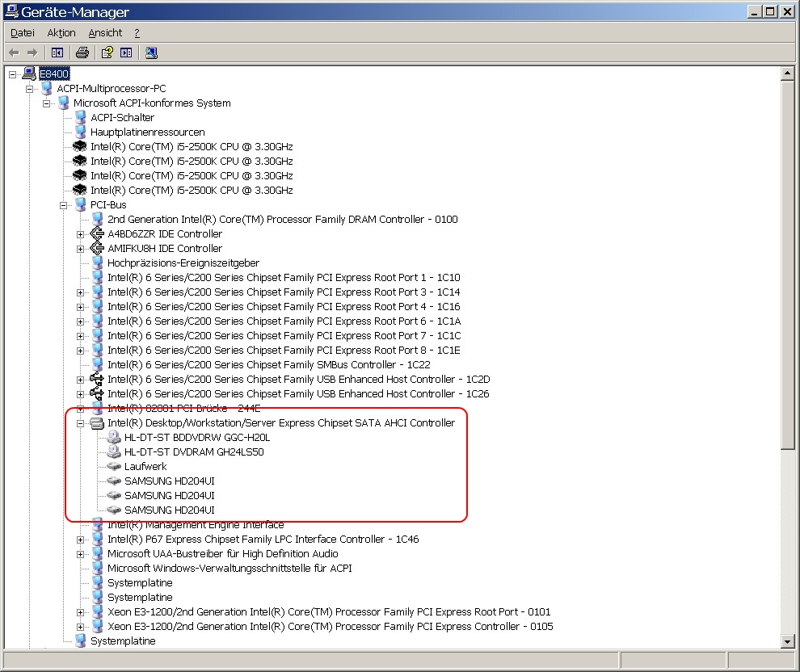The width and height of the screenshot is (800, 672).
Task: Click the Forward arrow toolbar icon
Action: click(32, 52)
